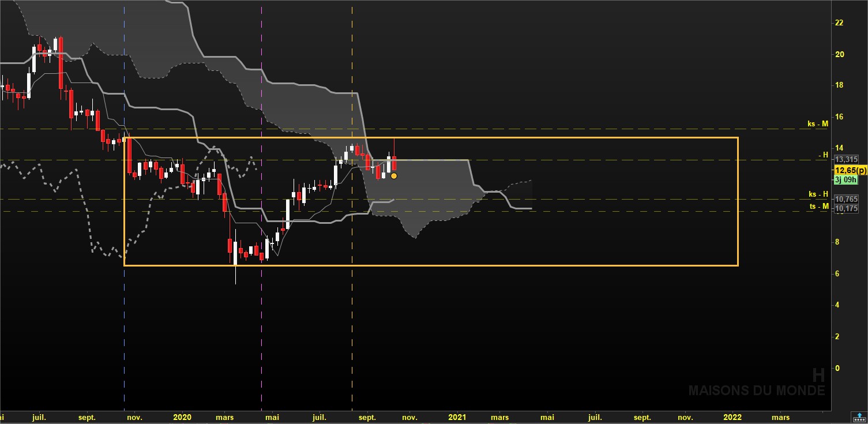Select the current price label 12,65(p)
Viewport: 868px width, 424px height.
pyautogui.click(x=851, y=170)
